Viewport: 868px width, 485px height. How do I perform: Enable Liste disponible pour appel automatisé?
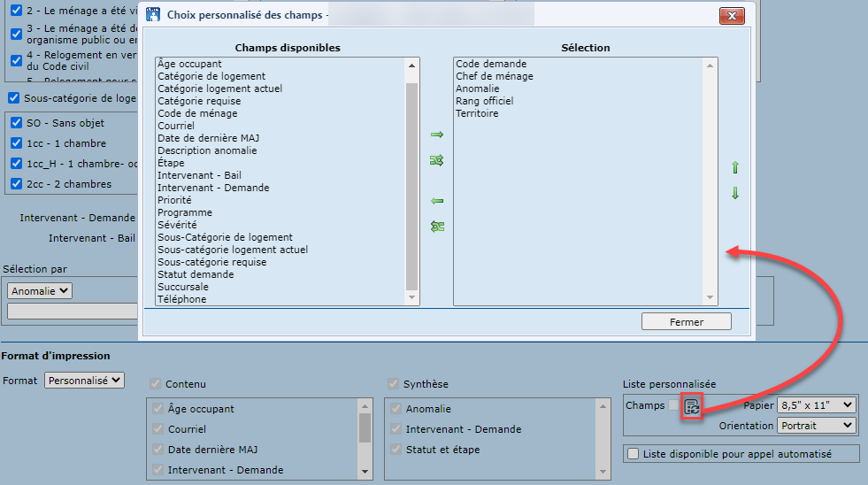[633, 454]
